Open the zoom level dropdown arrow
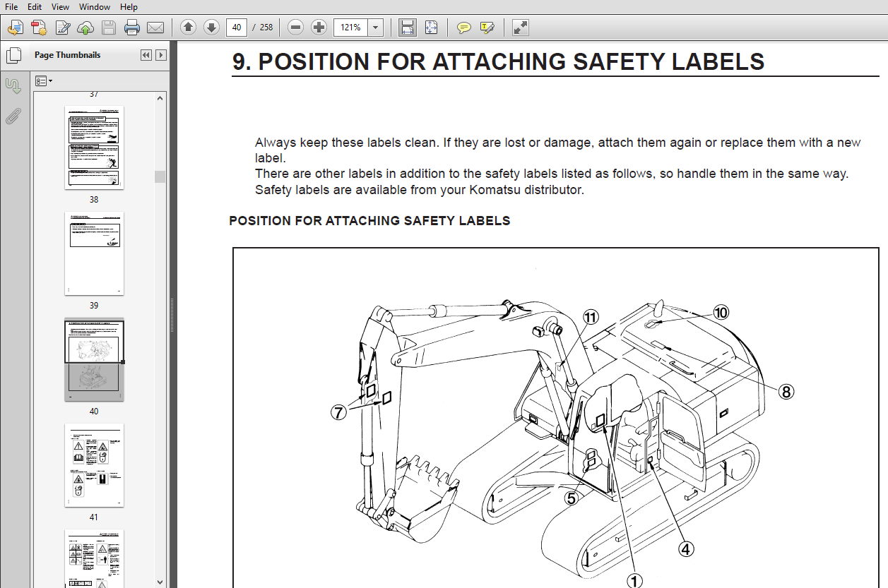This screenshot has height=588, width=888. click(x=376, y=28)
